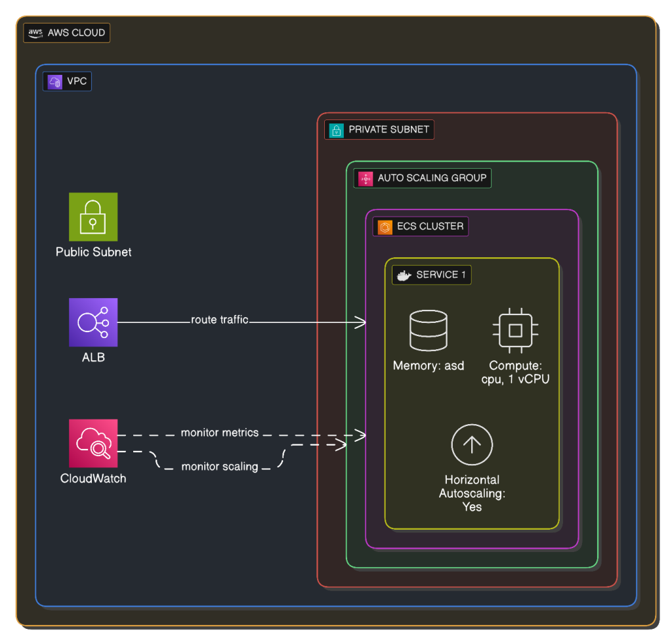Click the Compute CPU chip icon
Image resolution: width=672 pixels, height=642 pixels.
point(515,330)
